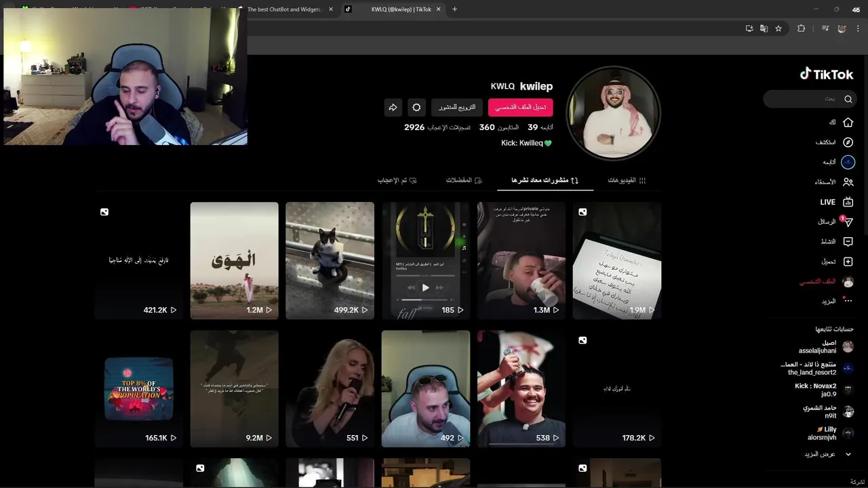
Task: Open a new browser tab with plus
Action: [x=454, y=9]
